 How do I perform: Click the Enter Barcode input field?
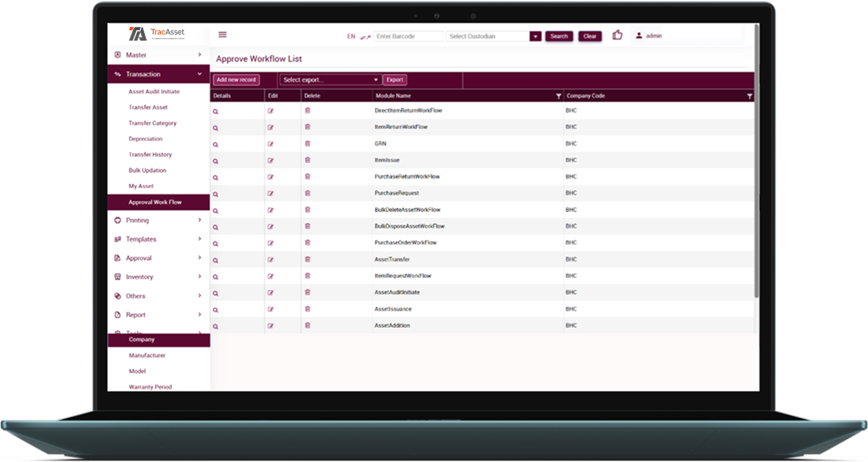[x=409, y=37]
